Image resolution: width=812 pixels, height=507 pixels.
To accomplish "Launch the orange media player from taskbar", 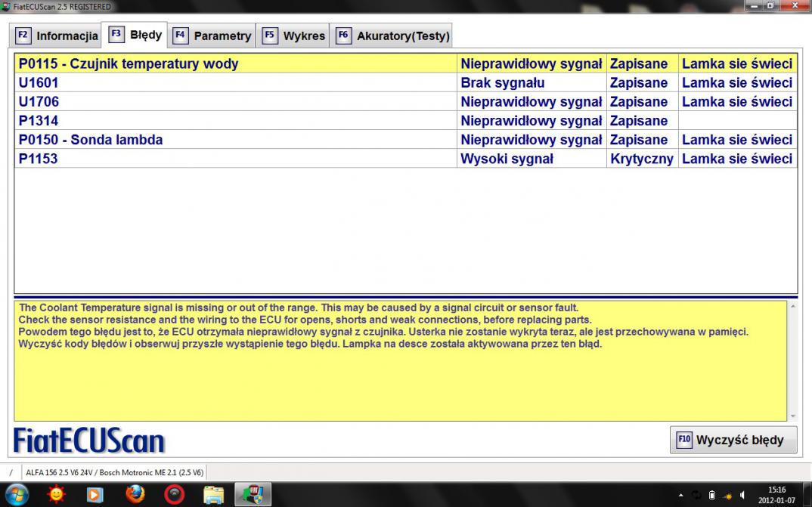I will pos(95,495).
